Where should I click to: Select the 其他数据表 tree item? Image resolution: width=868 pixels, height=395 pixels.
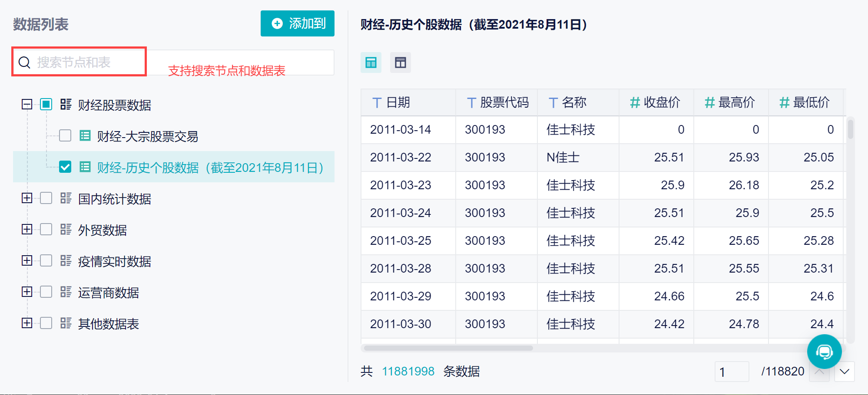coord(109,324)
